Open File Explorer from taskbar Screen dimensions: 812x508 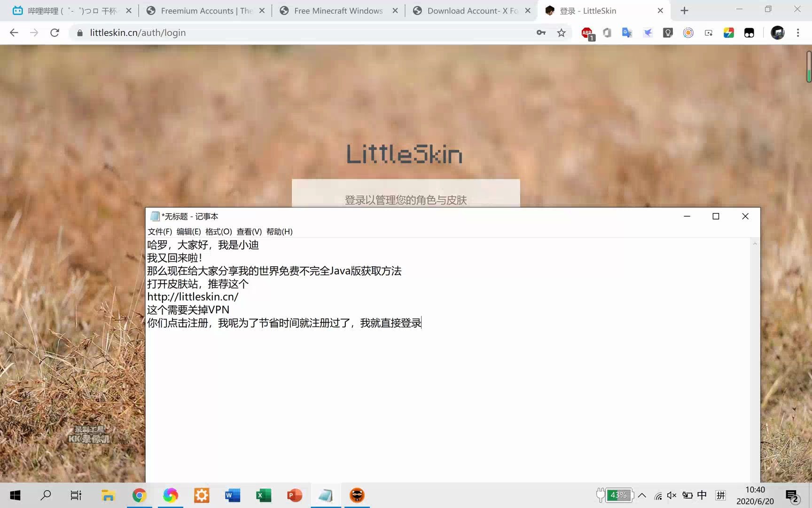point(108,495)
